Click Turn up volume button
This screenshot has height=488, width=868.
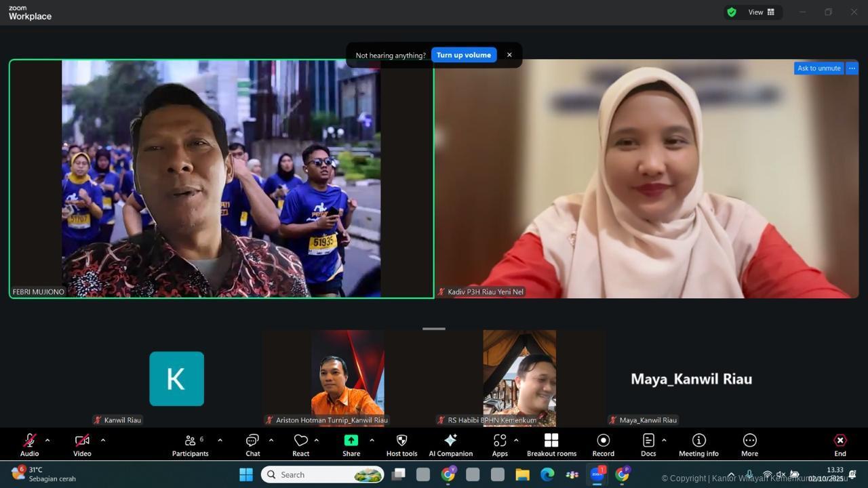point(463,55)
